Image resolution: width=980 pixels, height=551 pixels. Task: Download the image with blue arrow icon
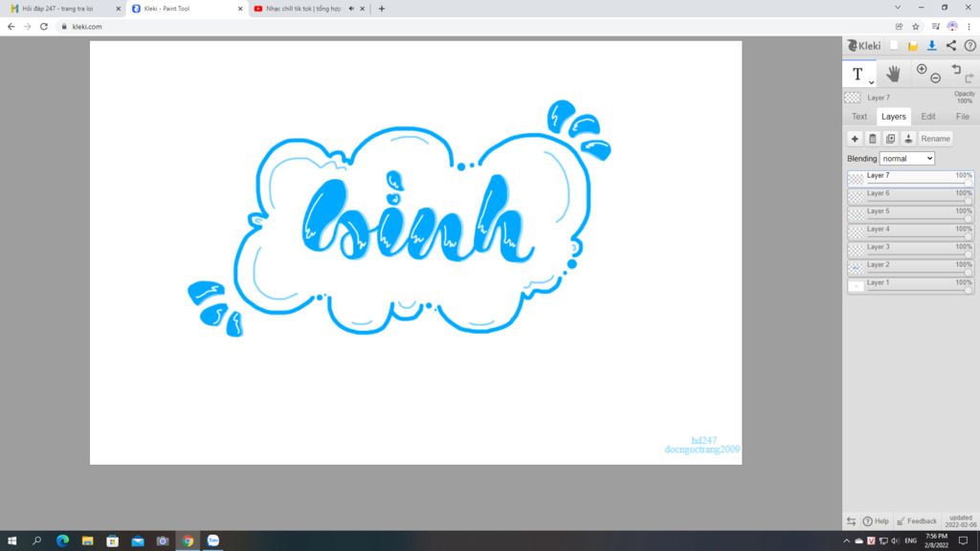click(932, 46)
